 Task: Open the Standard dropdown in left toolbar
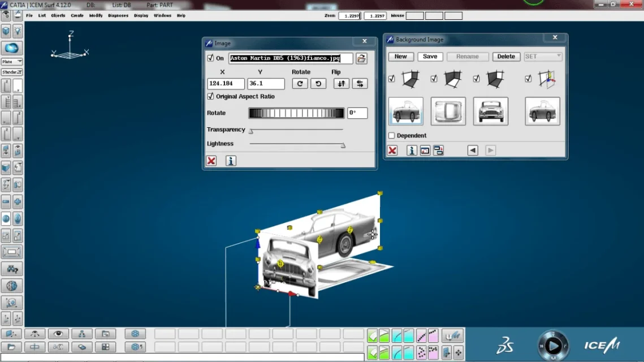coord(12,72)
